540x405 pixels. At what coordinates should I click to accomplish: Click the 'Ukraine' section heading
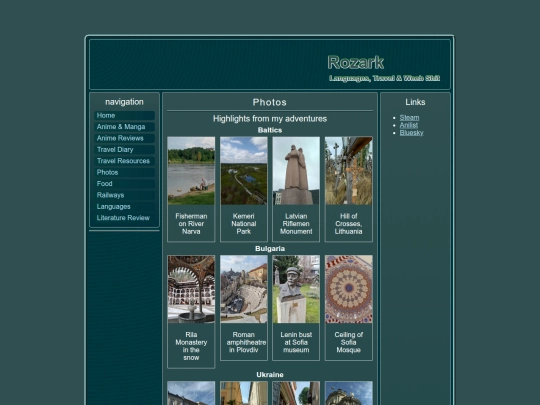coord(270,375)
